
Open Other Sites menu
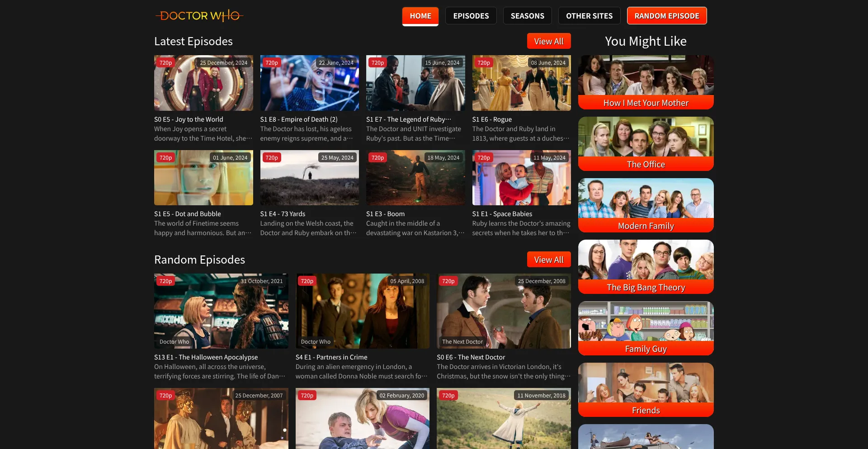coord(590,16)
